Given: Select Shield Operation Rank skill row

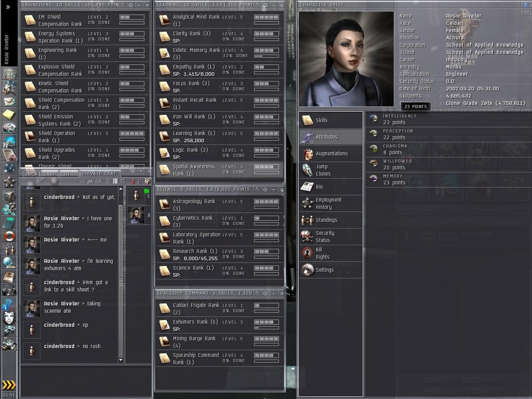Looking at the screenshot, I should coord(85,137).
